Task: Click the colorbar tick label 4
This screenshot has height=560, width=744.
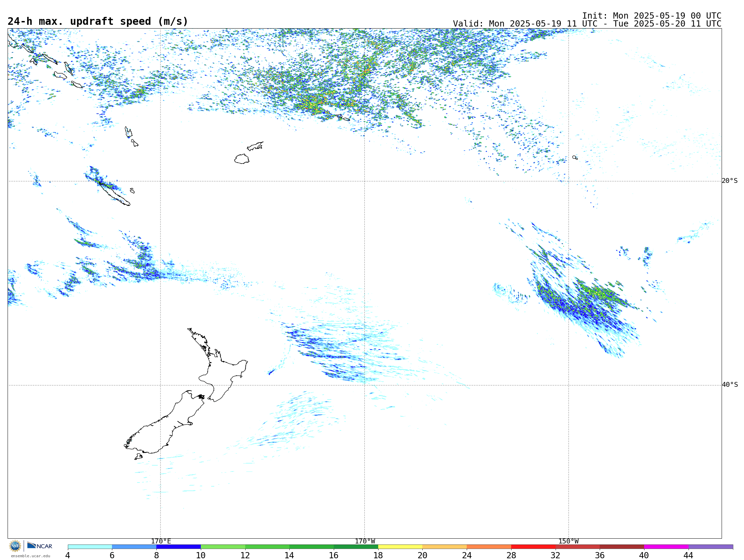Action: pyautogui.click(x=68, y=555)
